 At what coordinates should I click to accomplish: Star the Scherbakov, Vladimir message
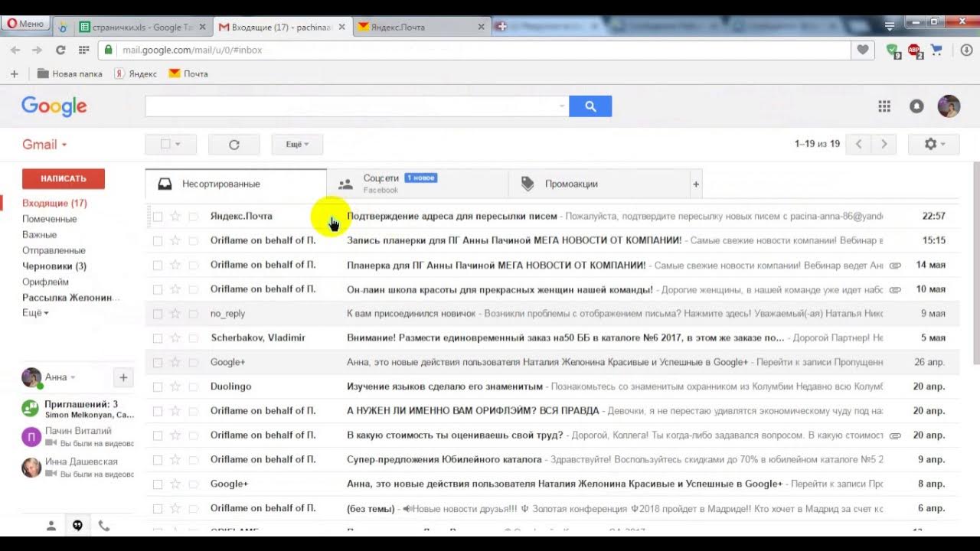tap(175, 338)
